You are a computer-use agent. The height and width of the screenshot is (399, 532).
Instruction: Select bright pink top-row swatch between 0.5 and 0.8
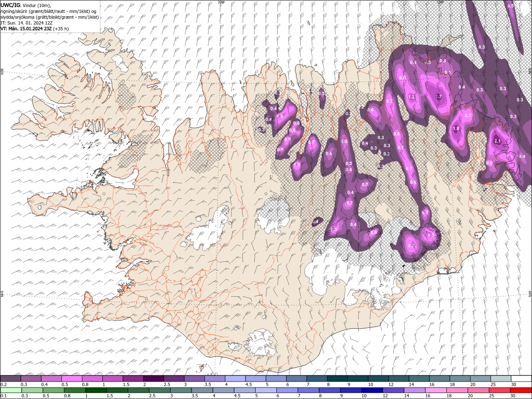71,379
